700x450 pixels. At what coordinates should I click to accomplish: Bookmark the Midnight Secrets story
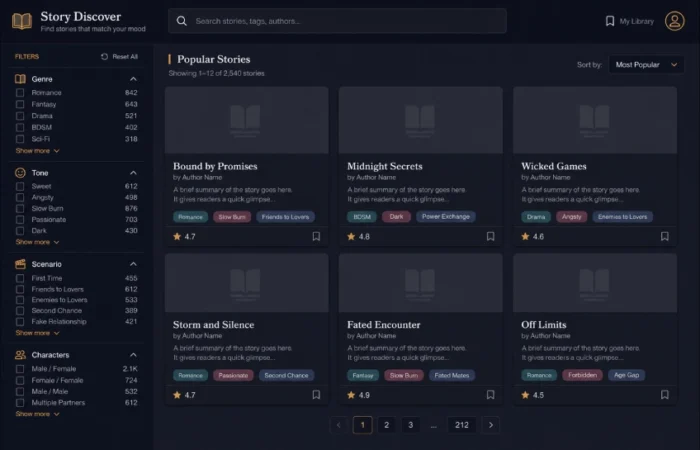(x=490, y=236)
